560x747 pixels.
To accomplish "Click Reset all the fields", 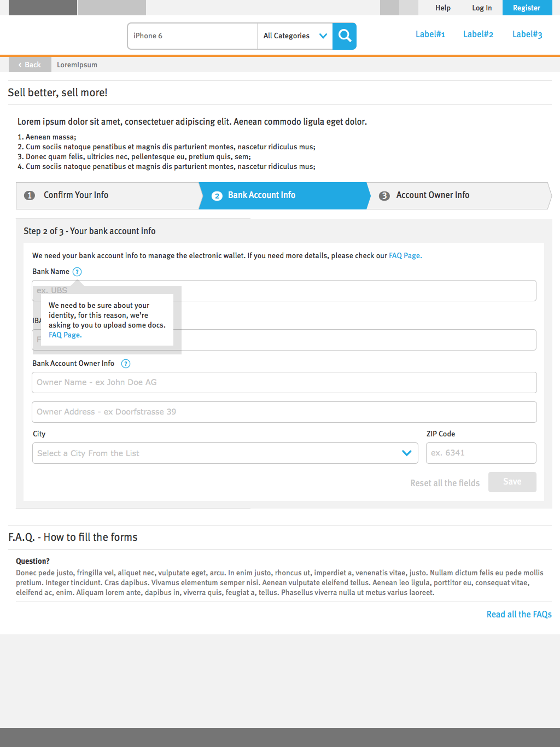I will 445,483.
